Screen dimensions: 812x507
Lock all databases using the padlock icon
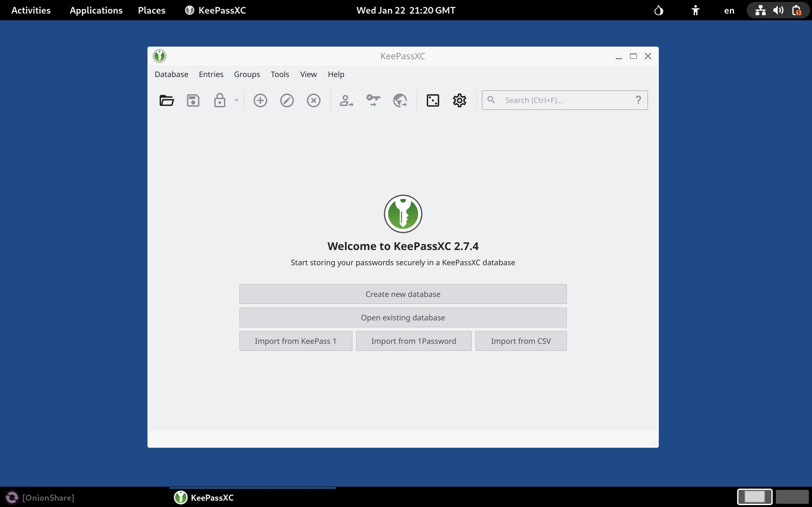(x=220, y=100)
